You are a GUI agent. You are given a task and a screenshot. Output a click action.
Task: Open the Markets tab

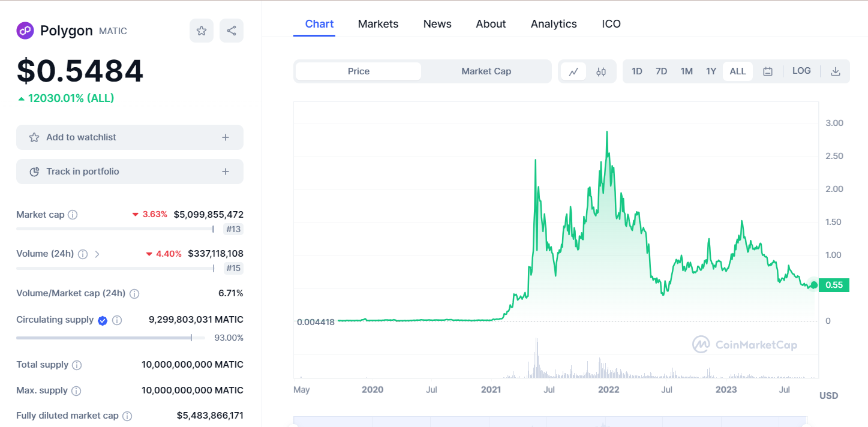coord(378,24)
